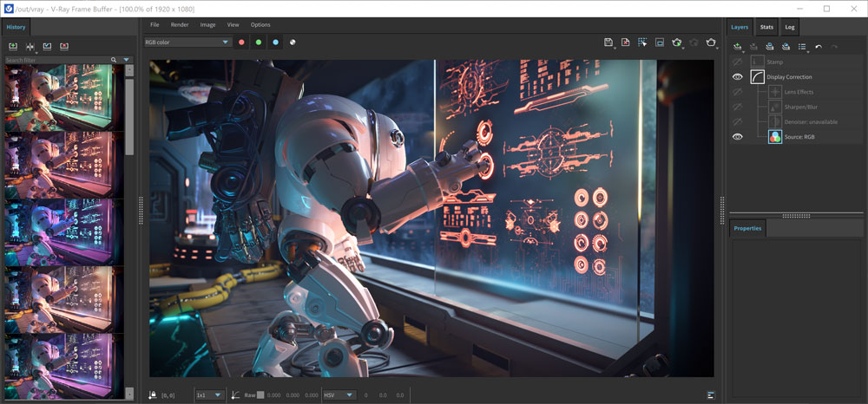This screenshot has width=868, height=404.
Task: Click the A/B compare icon in History
Action: pos(30,47)
